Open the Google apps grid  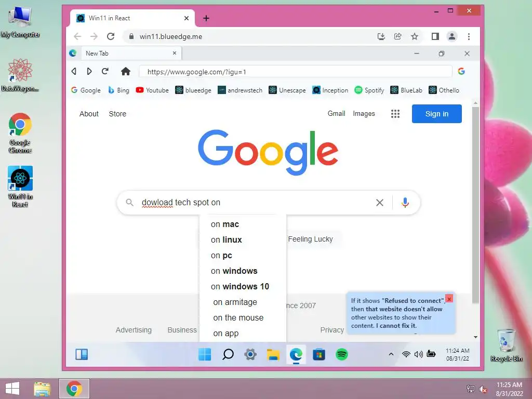pos(395,114)
